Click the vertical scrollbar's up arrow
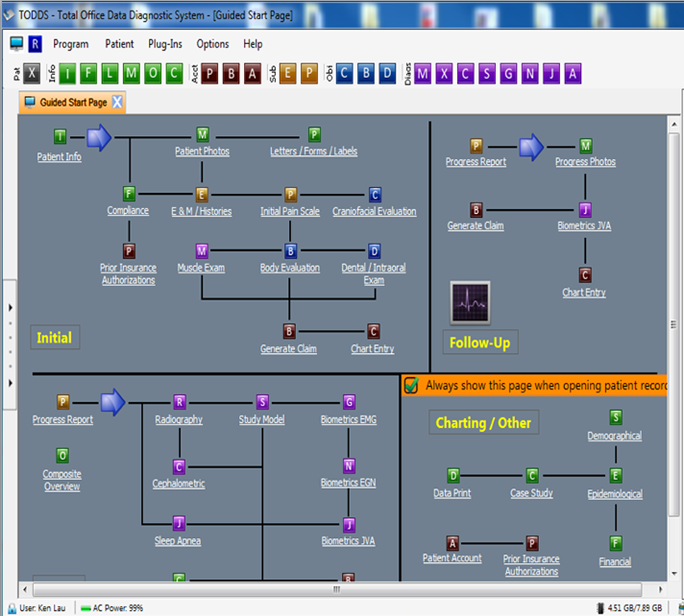Screen dimensions: 684x616 click(x=674, y=125)
